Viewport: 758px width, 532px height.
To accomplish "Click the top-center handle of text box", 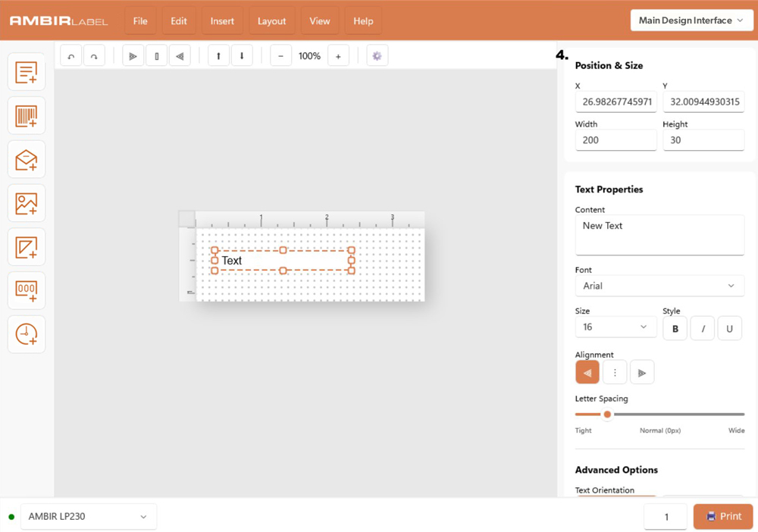I will click(x=283, y=250).
